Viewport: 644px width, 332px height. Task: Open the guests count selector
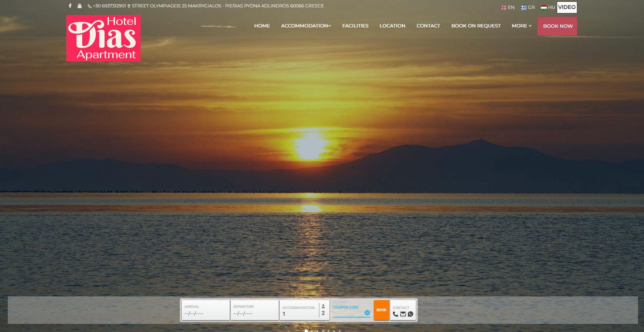tap(323, 310)
